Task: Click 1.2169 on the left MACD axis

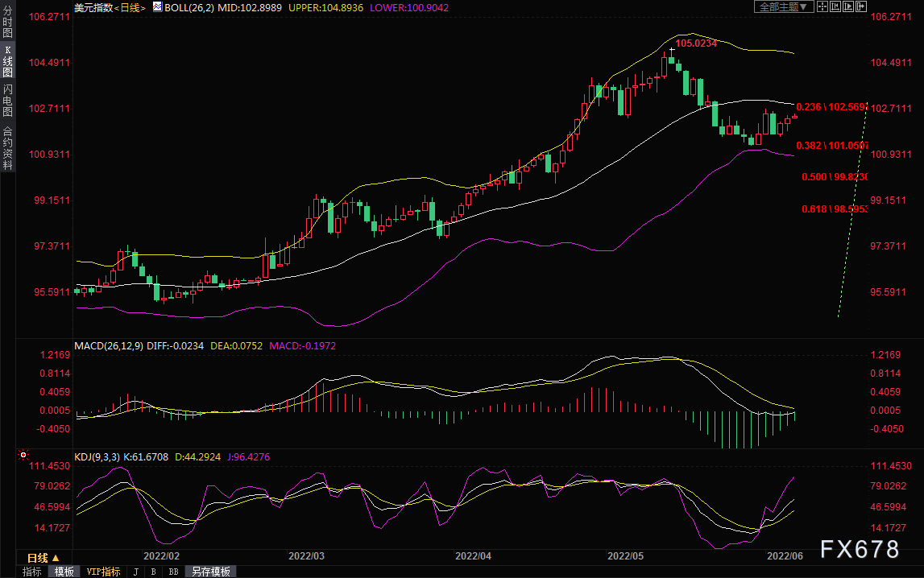Action: [x=55, y=355]
